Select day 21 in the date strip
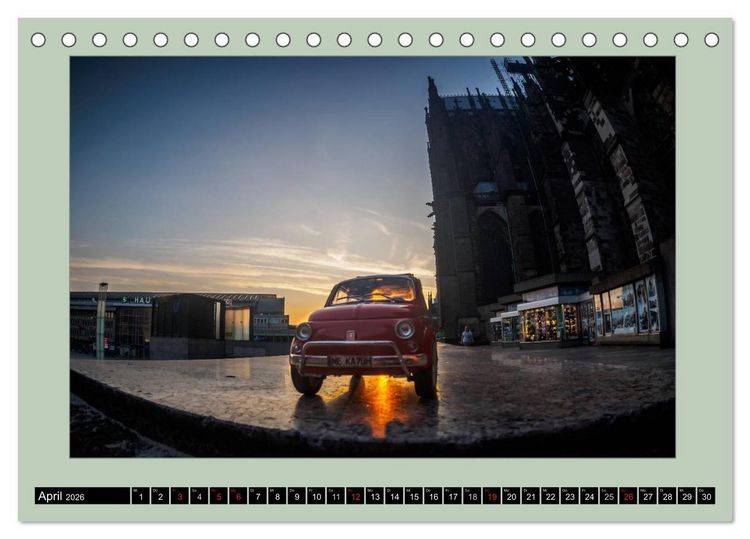The height and width of the screenshot is (539, 750). (531, 495)
